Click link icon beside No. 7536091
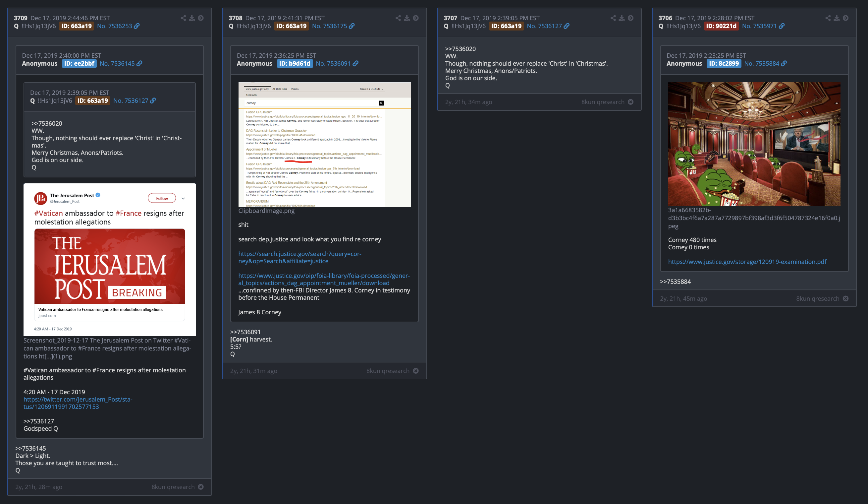 click(355, 63)
